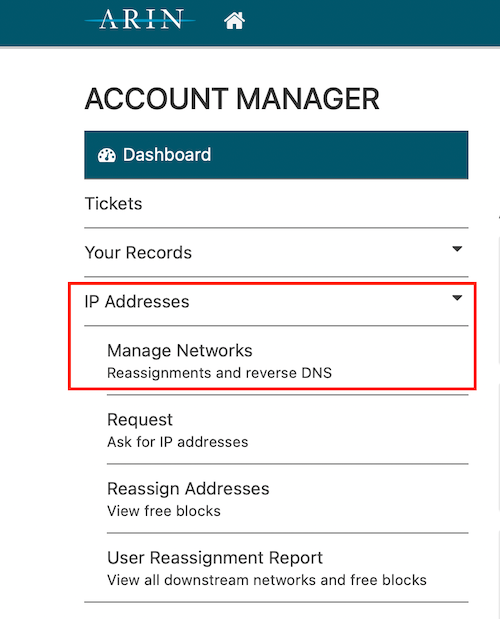Screen dimensions: 500x619
Task: Go to home via house icon
Action: tap(234, 21)
